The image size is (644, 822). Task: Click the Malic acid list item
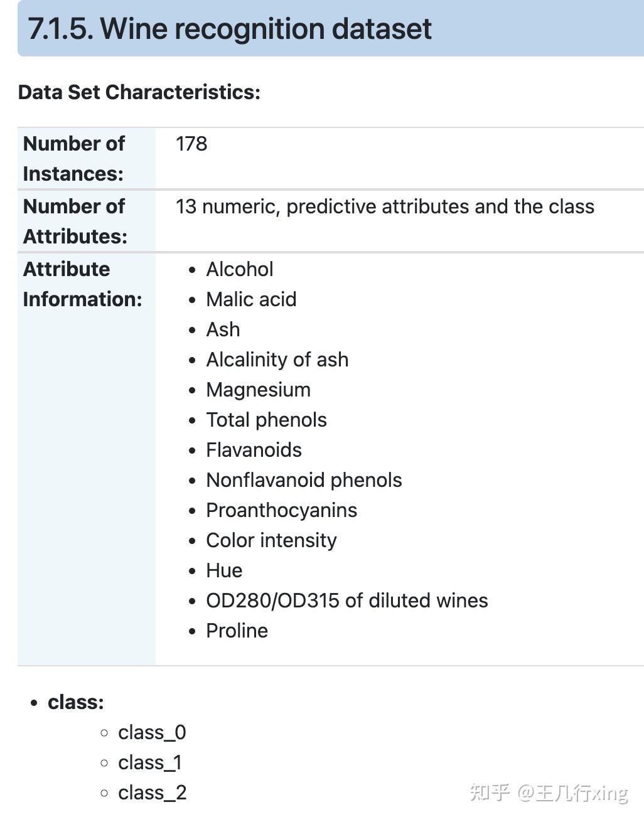pos(251,299)
